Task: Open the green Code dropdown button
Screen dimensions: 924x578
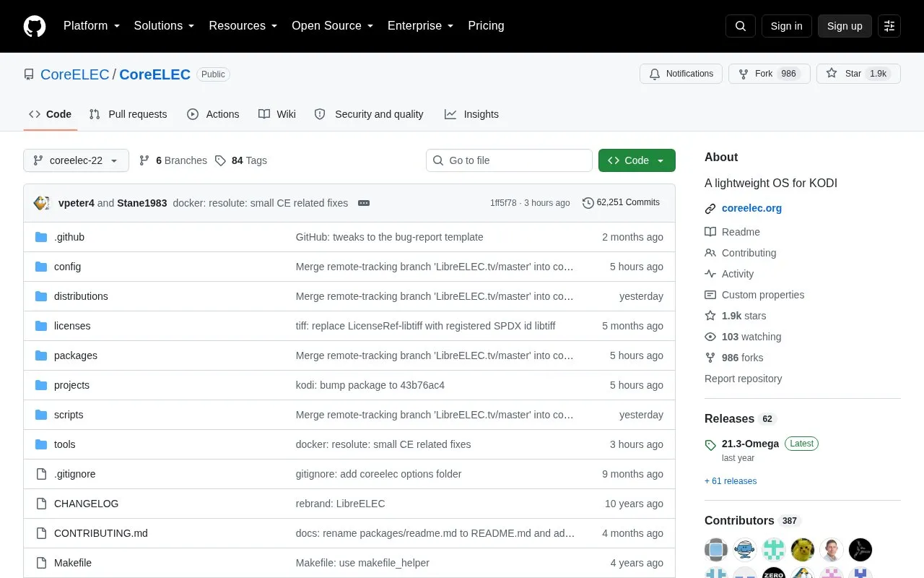Action: 637,160
